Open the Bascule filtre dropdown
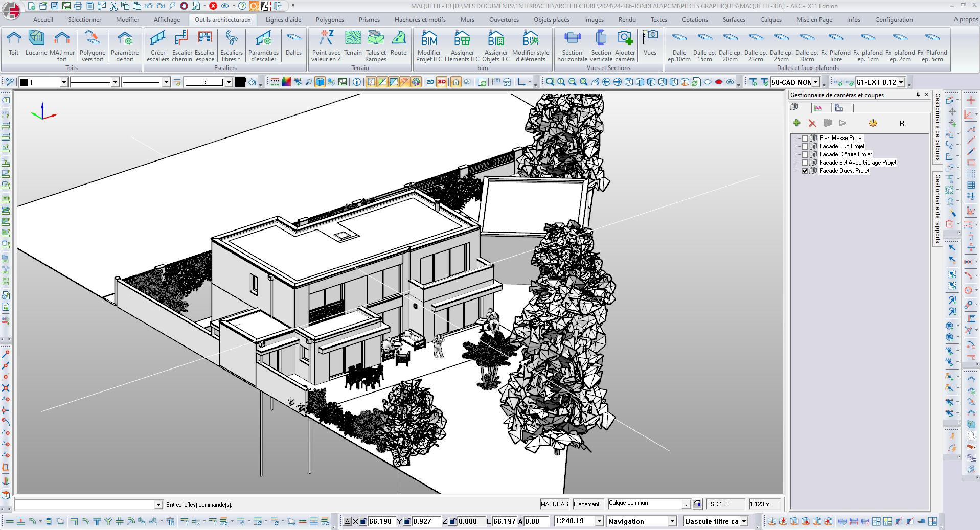Screen dimensions: 980x530 744,521
